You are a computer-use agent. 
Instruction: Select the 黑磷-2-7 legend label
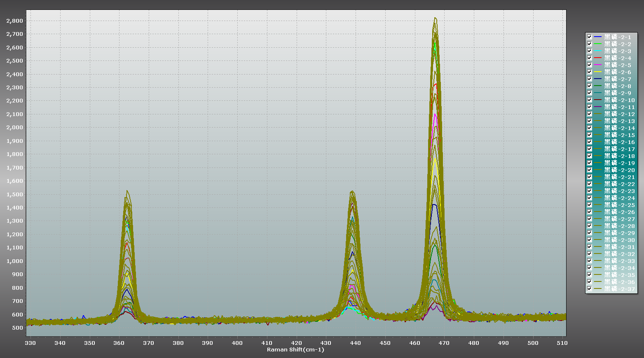click(618, 79)
